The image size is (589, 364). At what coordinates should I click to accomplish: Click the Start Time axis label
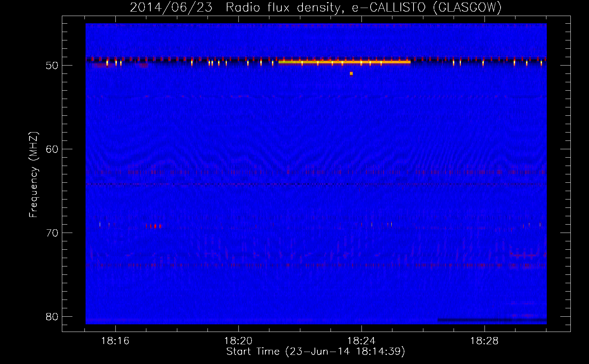(316, 352)
